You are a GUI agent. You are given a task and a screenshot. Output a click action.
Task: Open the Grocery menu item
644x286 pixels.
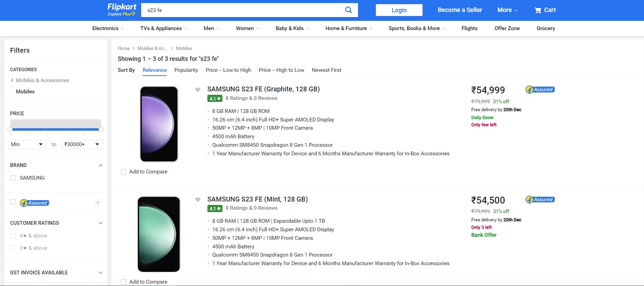point(546,28)
